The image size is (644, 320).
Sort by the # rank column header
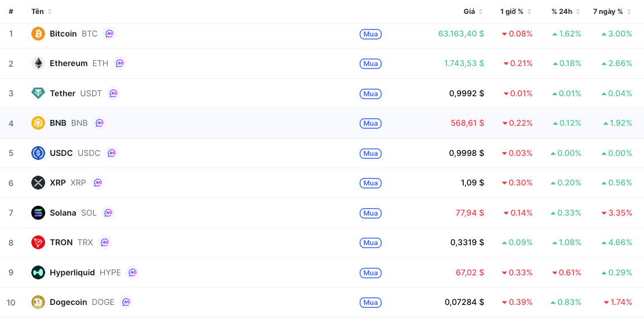pos(10,12)
